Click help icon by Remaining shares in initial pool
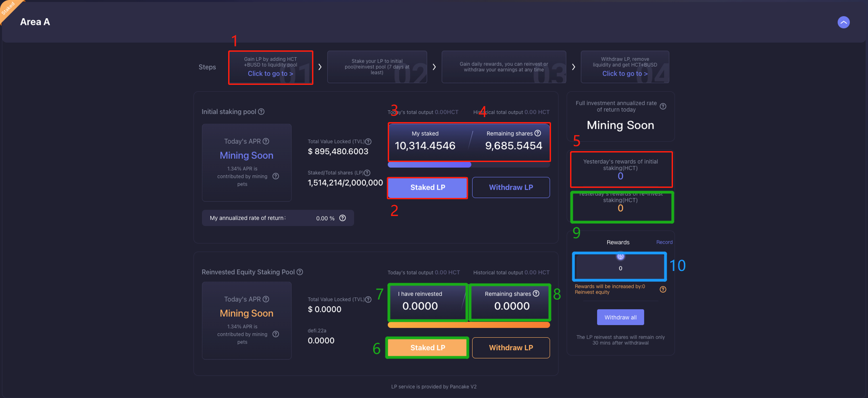This screenshot has height=398, width=868. click(537, 133)
